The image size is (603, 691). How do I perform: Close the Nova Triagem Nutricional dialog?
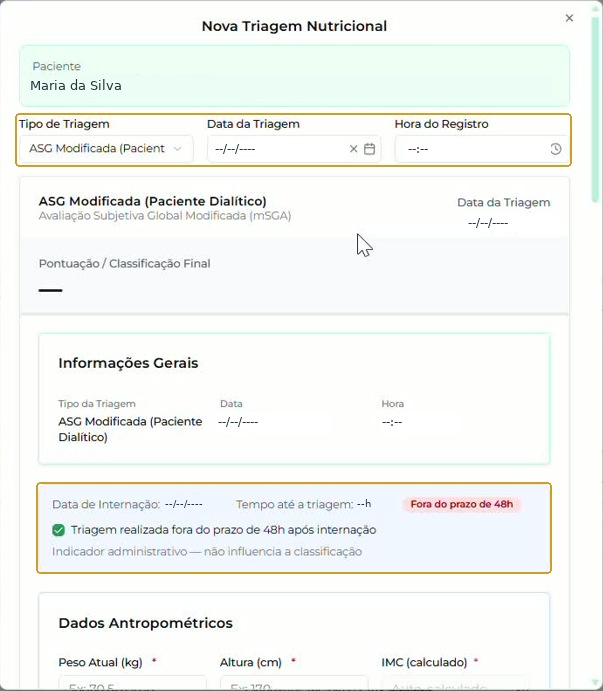pyautogui.click(x=569, y=18)
